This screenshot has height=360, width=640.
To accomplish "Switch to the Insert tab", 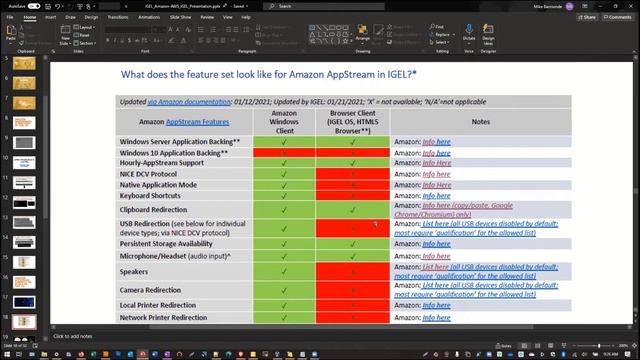I will 51,17.
